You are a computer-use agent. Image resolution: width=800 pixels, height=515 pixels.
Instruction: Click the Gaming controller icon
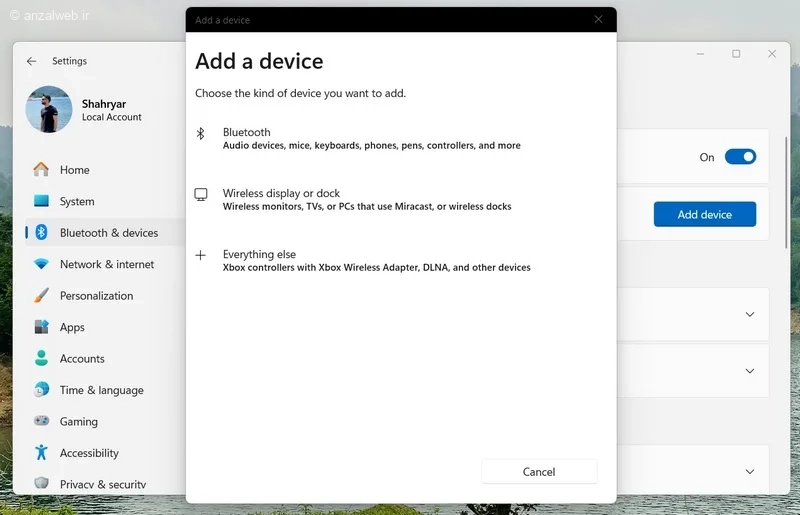[x=41, y=421]
